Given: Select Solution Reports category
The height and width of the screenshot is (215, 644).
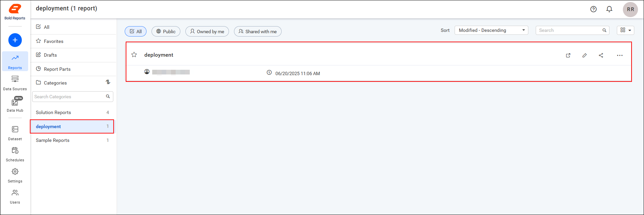Looking at the screenshot, I should (72, 112).
